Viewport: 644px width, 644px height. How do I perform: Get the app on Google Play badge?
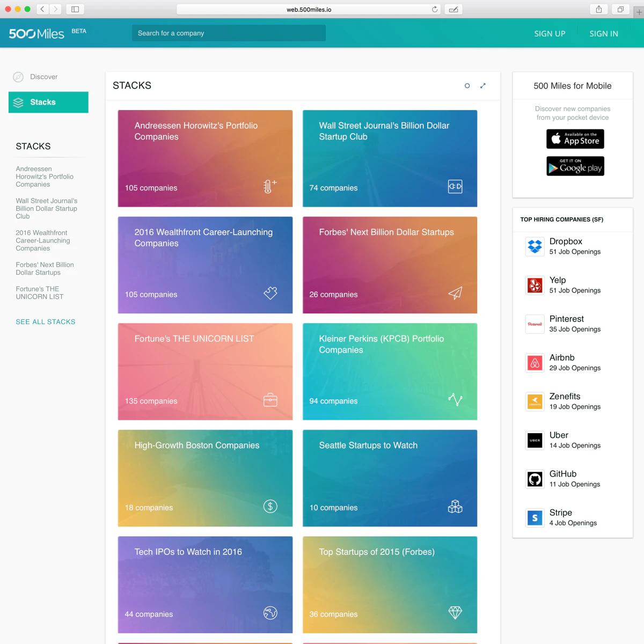(x=575, y=166)
